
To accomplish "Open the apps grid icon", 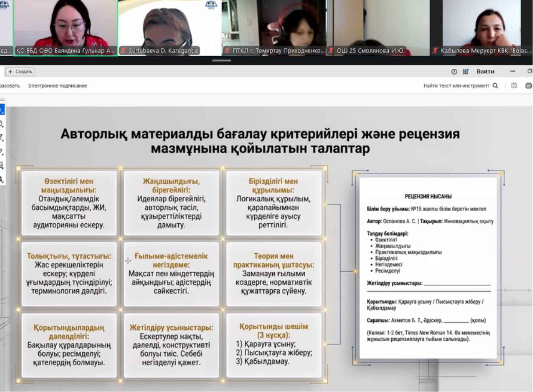I will 466,72.
